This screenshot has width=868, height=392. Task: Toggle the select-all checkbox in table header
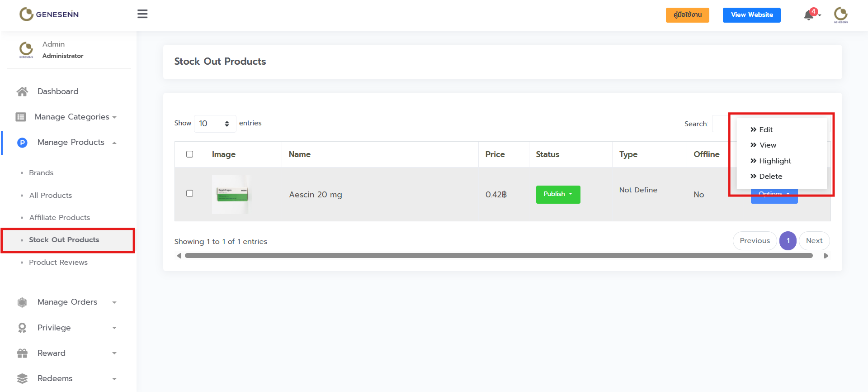tap(190, 154)
